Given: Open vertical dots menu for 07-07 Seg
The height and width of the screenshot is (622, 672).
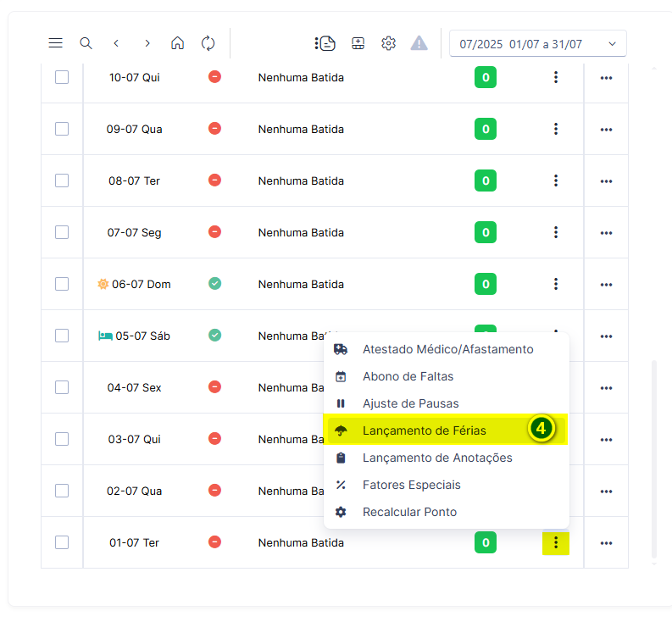Looking at the screenshot, I should (556, 232).
